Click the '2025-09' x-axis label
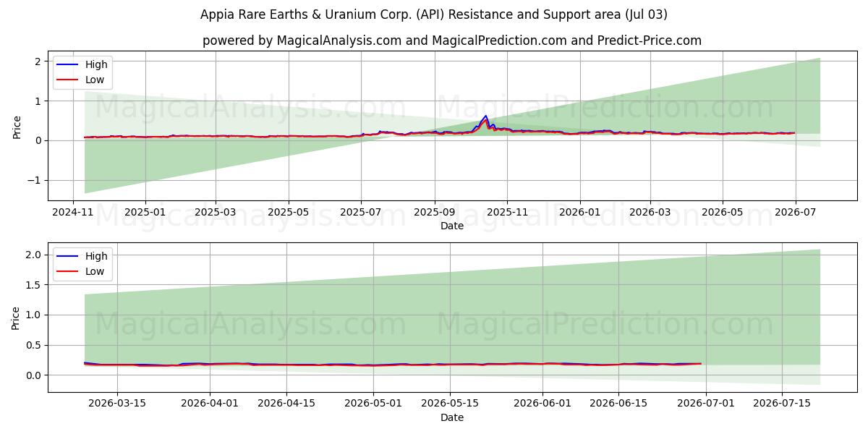This screenshot has width=868, height=434. 434,213
